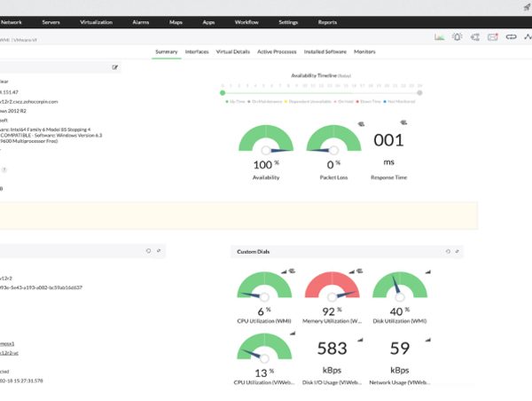Switch to the Virtual Details tab

232,51
